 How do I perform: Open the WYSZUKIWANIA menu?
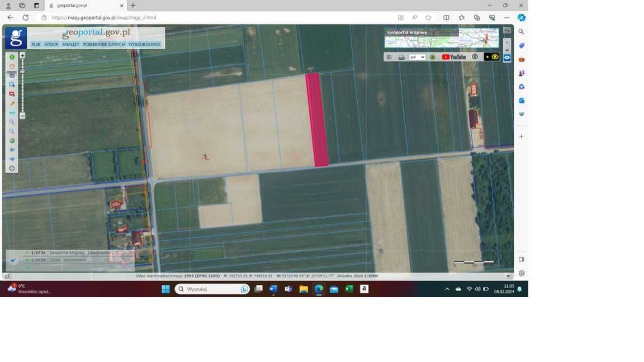click(144, 44)
